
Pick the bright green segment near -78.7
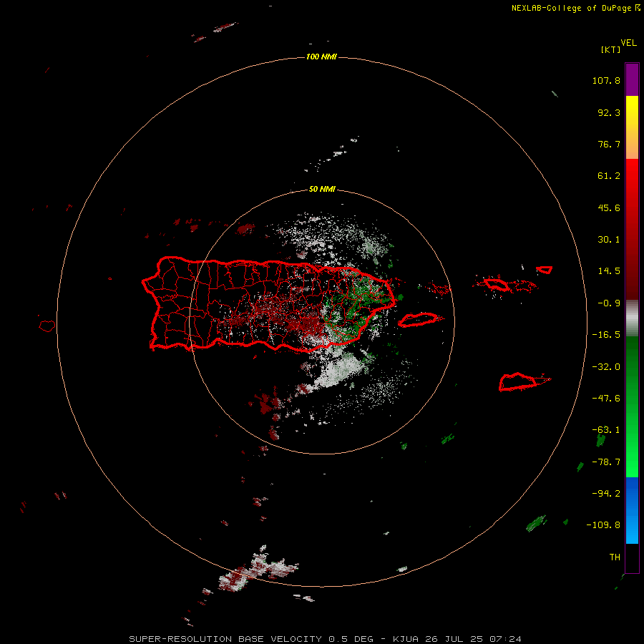632,460
